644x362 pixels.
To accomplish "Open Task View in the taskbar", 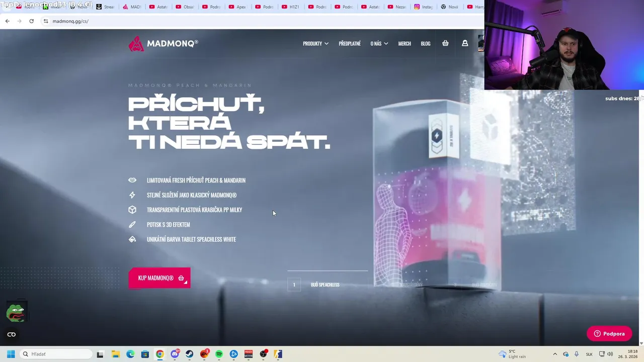I will (100, 354).
